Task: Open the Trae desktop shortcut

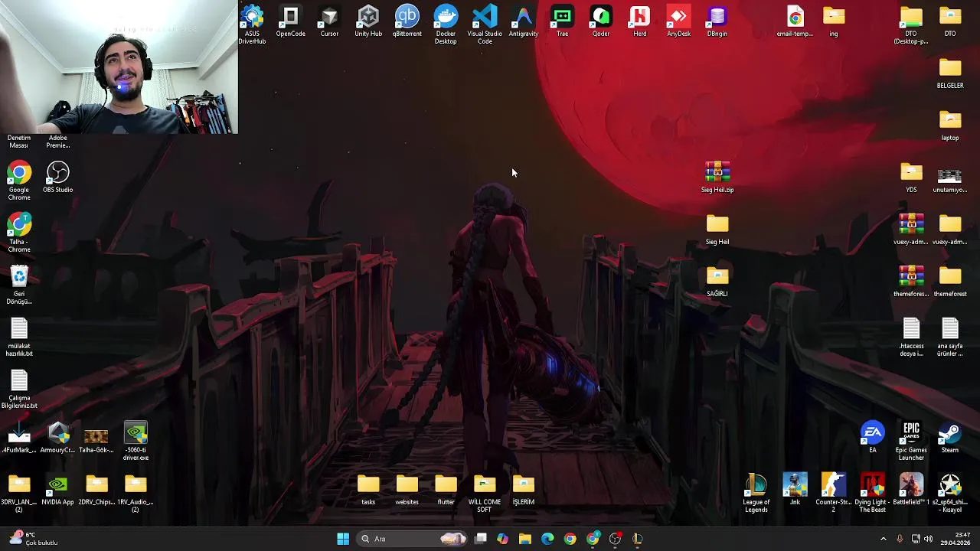Action: pyautogui.click(x=562, y=22)
